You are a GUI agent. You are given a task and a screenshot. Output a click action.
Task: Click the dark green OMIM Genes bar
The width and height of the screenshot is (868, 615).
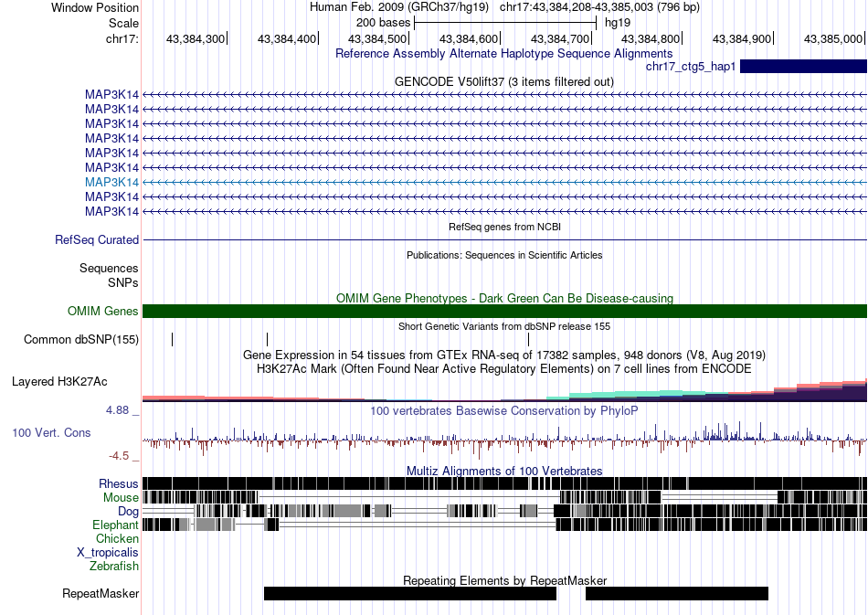[505, 311]
